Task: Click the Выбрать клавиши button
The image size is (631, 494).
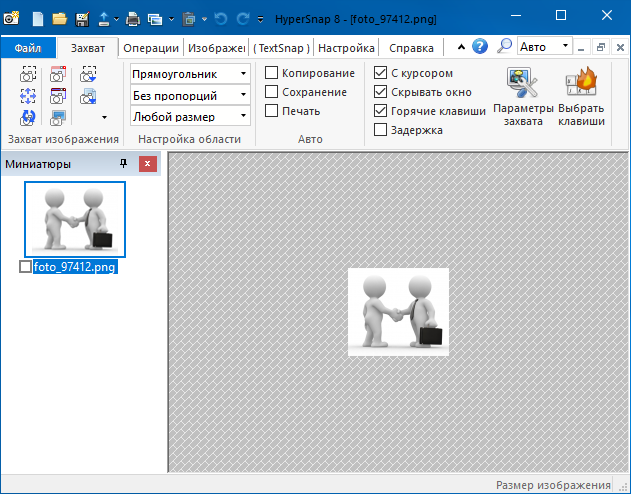Action: coord(581,97)
